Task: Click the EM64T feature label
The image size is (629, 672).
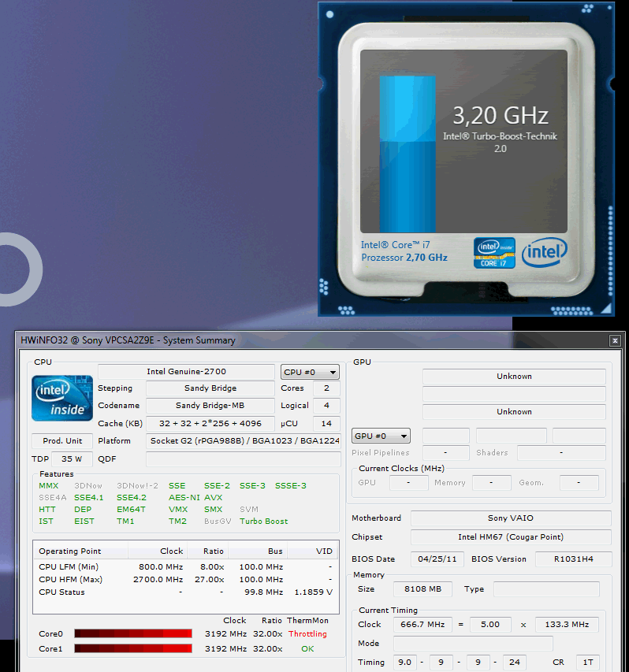Action: point(131,509)
